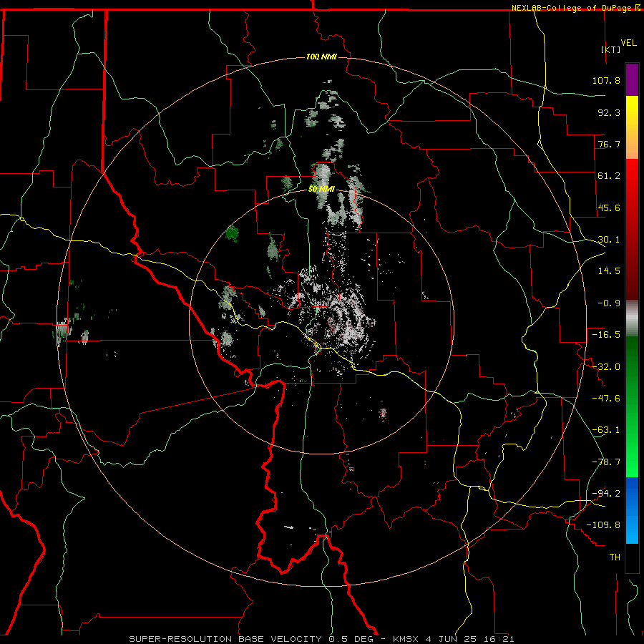Click the NEXLAB-College of DuPage watermark text
This screenshot has width=644, height=644.
[x=575, y=8]
